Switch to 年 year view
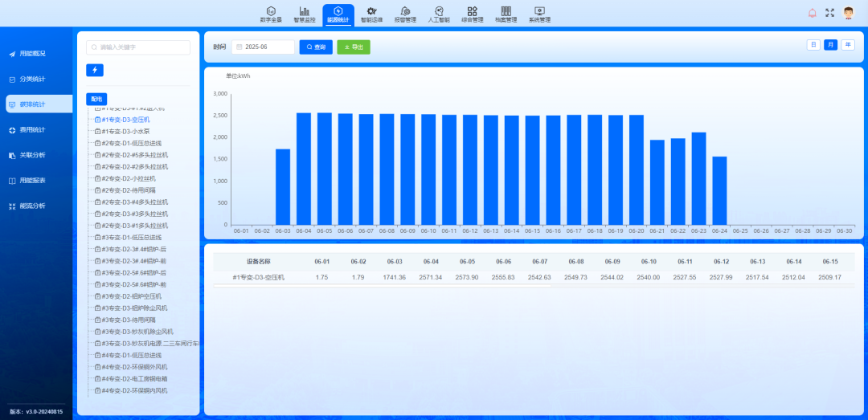The width and height of the screenshot is (868, 420). pos(848,45)
